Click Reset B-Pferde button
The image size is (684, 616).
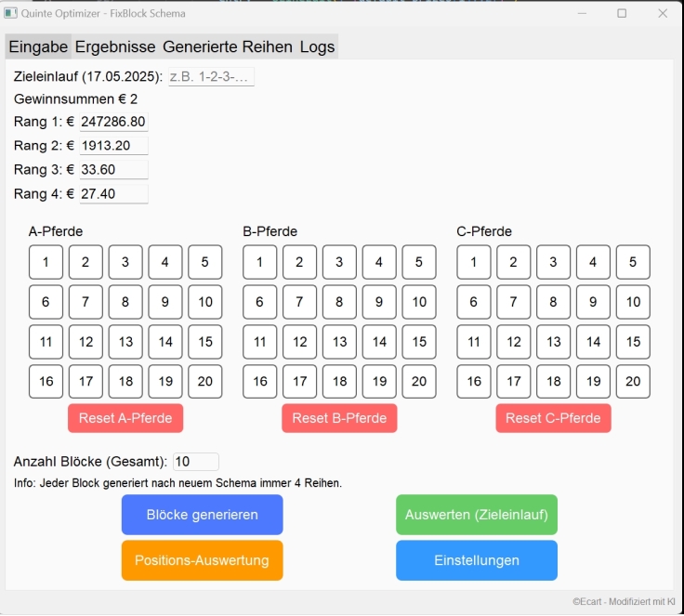339,418
